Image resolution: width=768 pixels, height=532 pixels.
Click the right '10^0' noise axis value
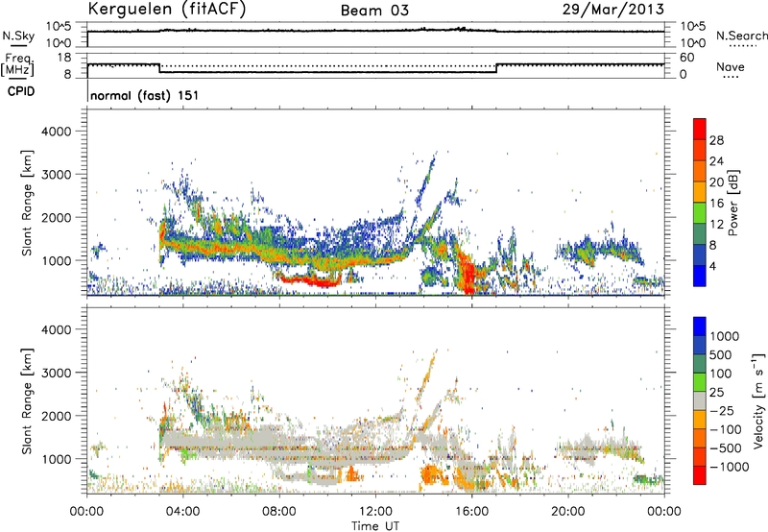tap(693, 43)
